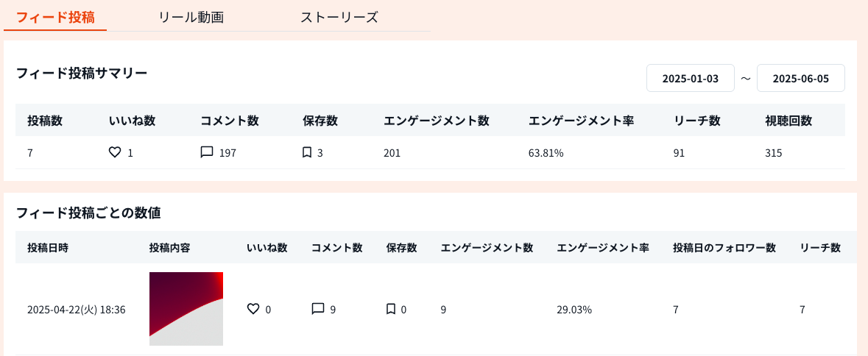Click the リーチ数 header in post table

coord(820,248)
